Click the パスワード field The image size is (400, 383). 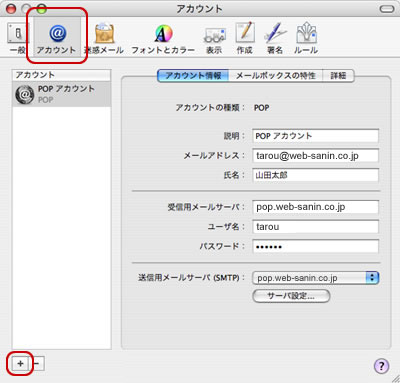coord(315,247)
